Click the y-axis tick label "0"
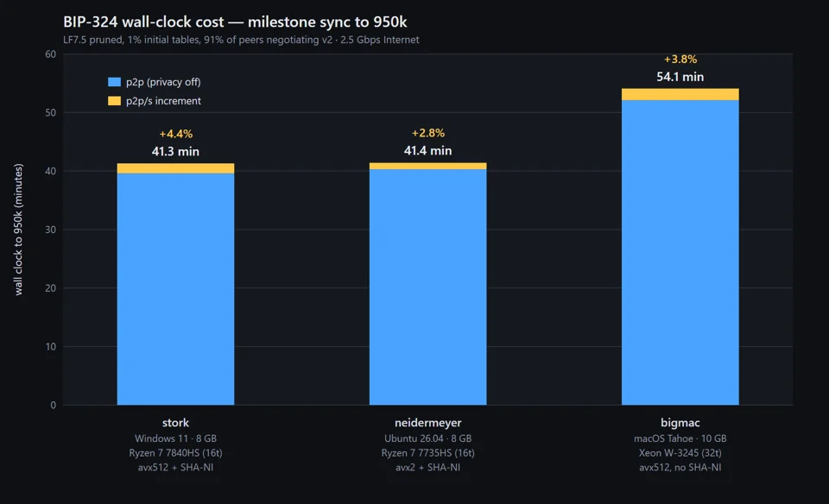The width and height of the screenshot is (829, 504). 54,406
